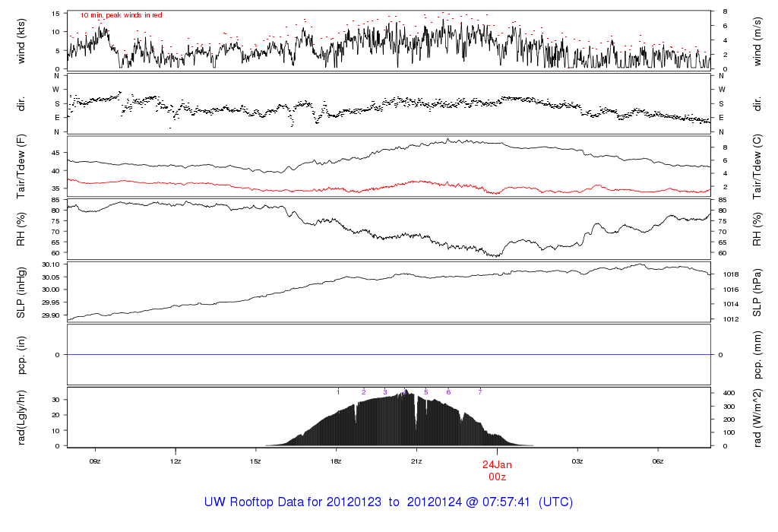Click the purple marker 7 on radiation plot
Image resolution: width=778 pixels, height=532 pixels.
[x=480, y=391]
